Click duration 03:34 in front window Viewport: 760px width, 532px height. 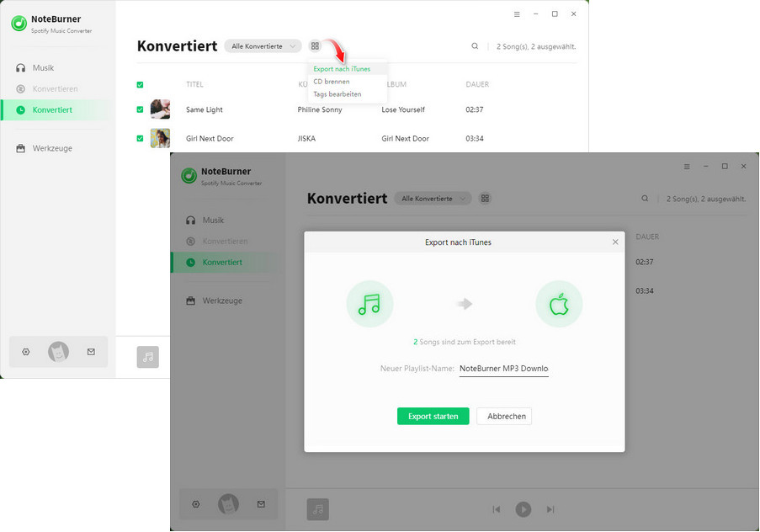tap(645, 291)
